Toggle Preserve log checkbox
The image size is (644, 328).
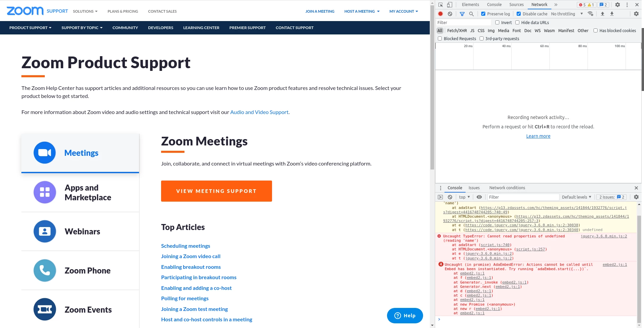[483, 14]
